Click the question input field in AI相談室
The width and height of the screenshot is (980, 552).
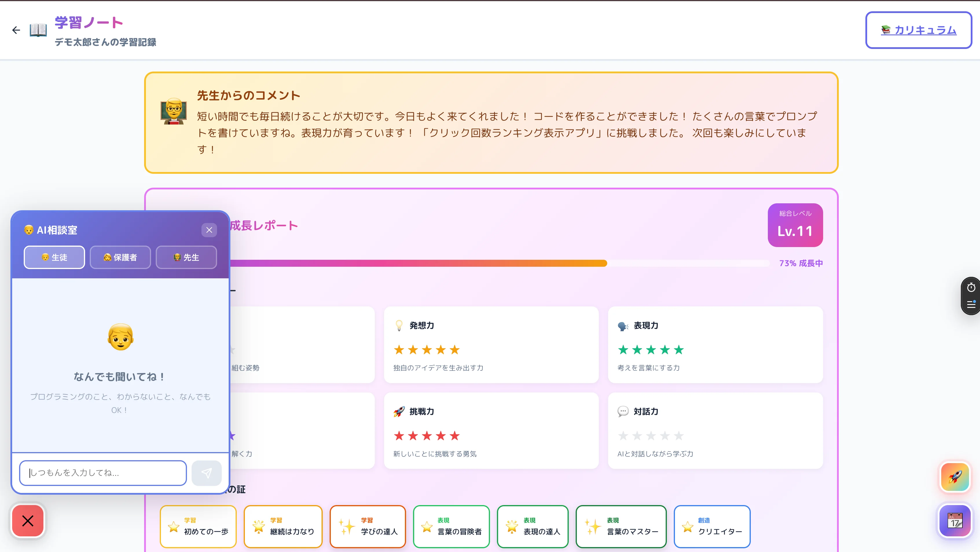pyautogui.click(x=103, y=473)
